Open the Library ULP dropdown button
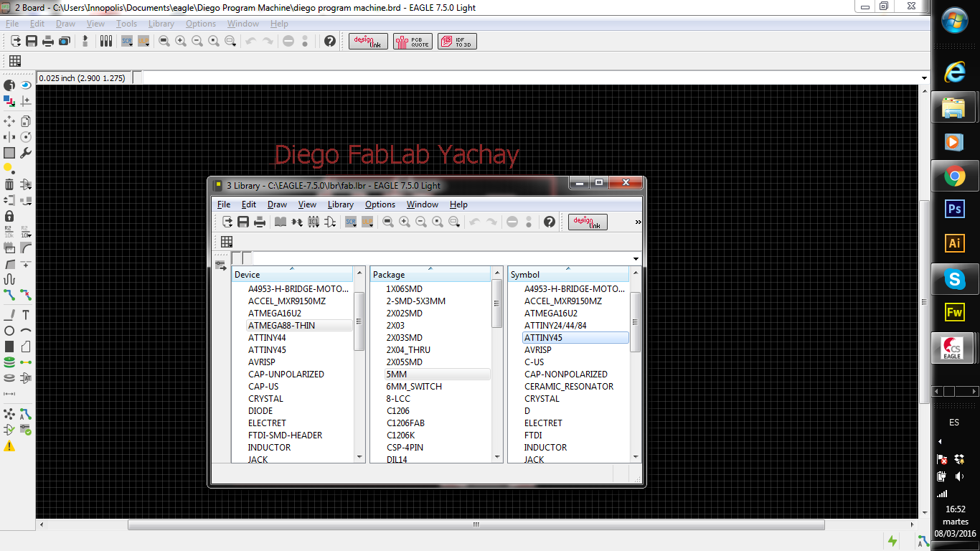 pos(367,222)
